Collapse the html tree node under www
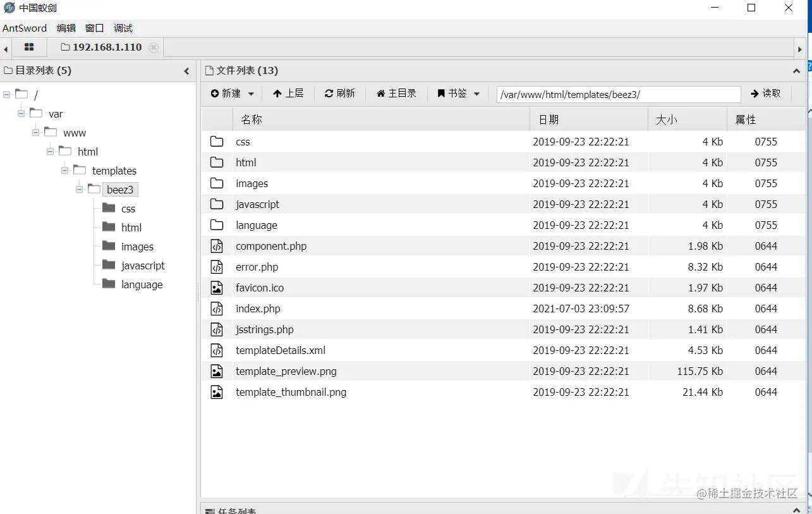Screen dimensions: 812x514 50,152
